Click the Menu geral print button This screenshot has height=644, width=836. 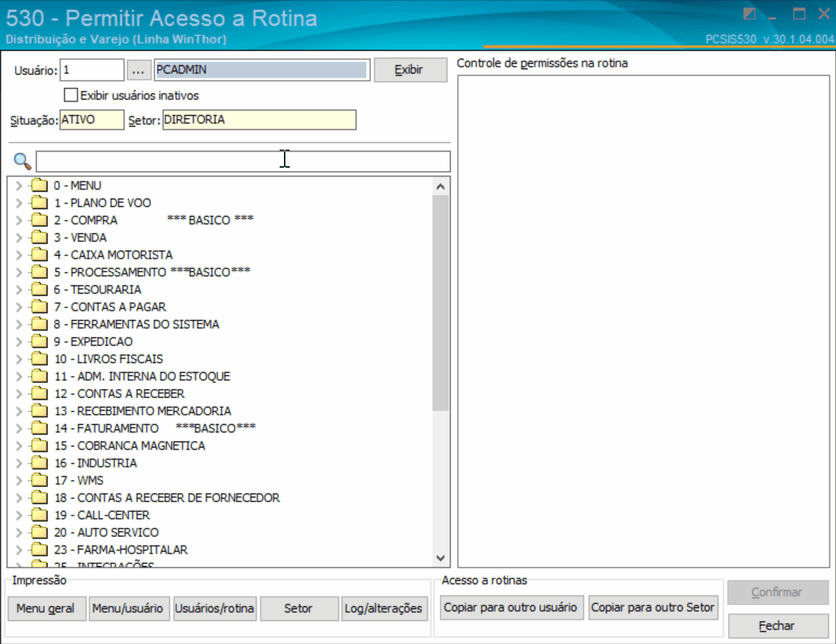(46, 609)
